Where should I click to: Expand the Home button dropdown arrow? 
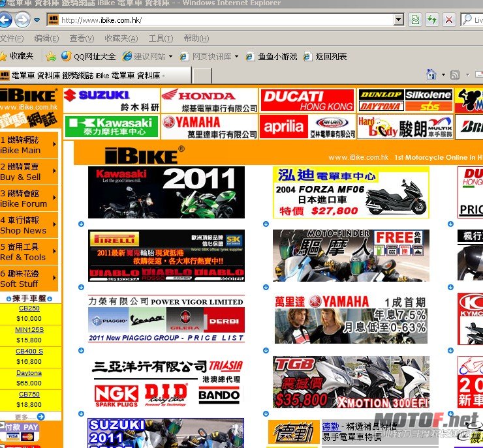click(443, 74)
